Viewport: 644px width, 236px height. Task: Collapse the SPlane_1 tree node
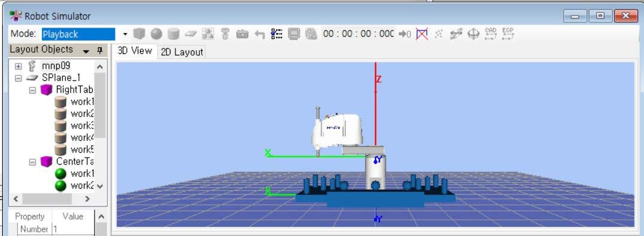coord(18,78)
